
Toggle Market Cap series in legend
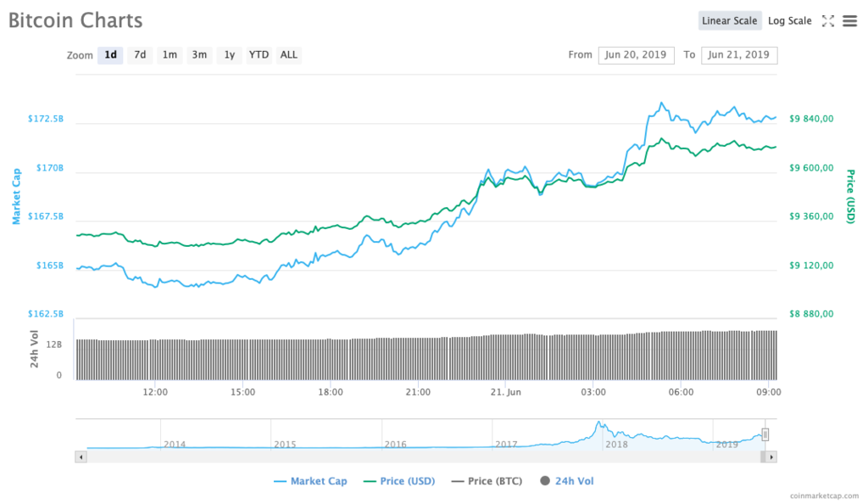tap(310, 481)
